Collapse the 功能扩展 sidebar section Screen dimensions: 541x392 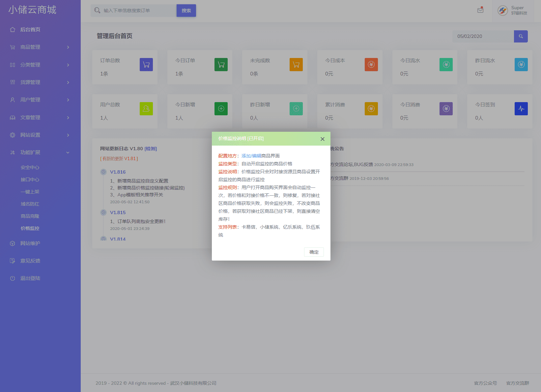click(40, 153)
